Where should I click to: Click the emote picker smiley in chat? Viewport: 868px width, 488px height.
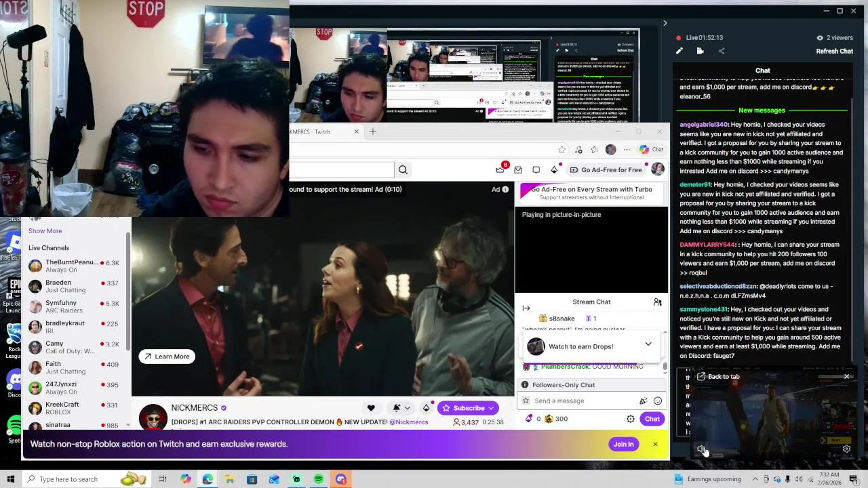657,401
